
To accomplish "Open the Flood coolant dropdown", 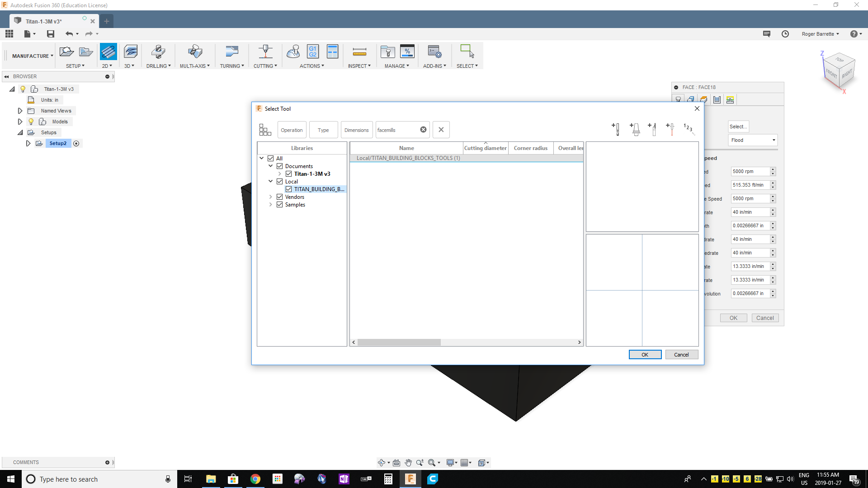I will point(753,140).
